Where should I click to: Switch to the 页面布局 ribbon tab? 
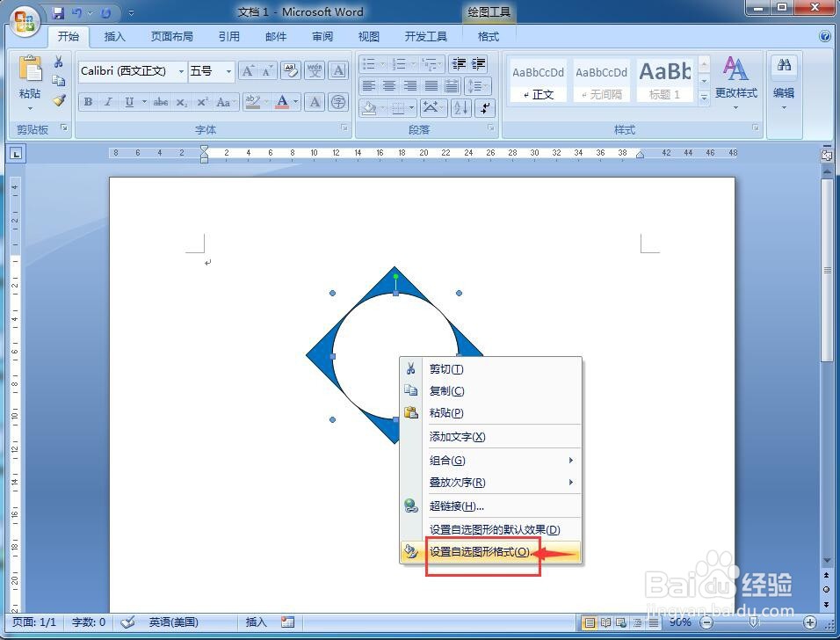(172, 36)
